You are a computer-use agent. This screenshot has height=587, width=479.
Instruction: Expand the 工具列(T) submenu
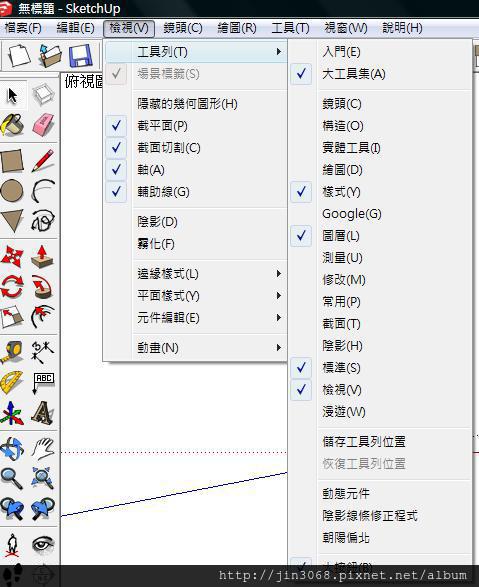point(195,52)
